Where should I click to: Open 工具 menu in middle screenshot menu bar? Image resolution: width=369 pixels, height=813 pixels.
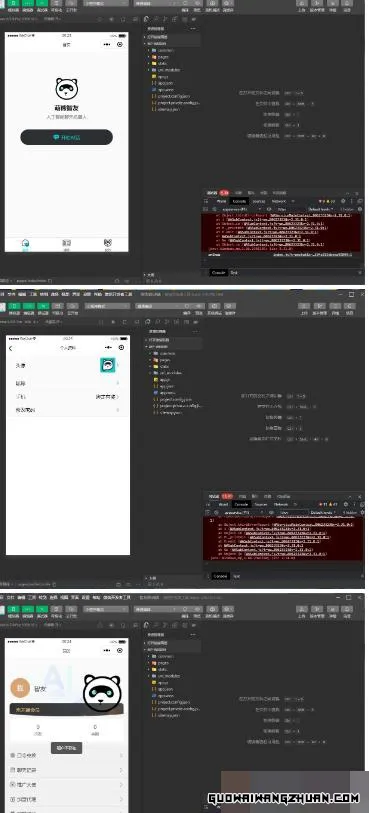(x=33, y=294)
